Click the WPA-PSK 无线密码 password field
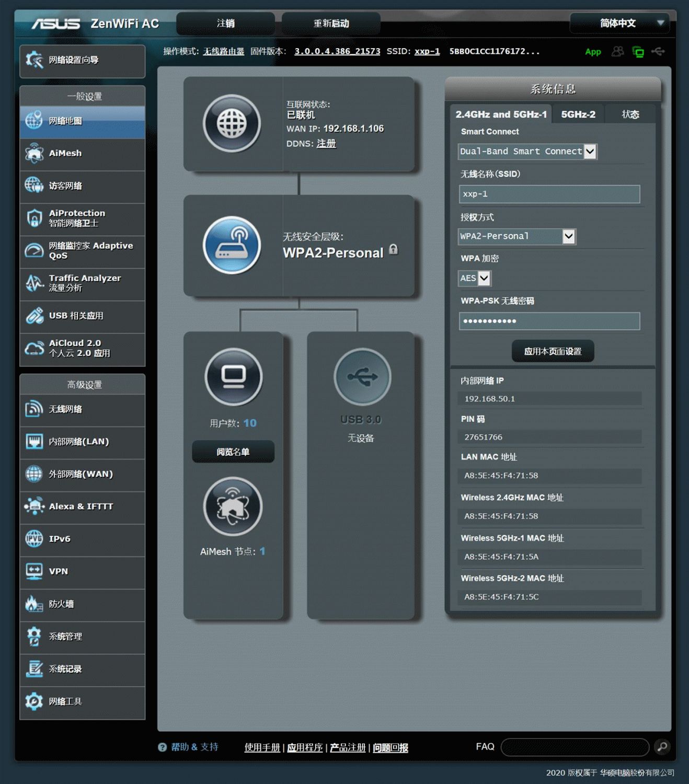Viewport: 689px width, 784px height. (x=549, y=321)
